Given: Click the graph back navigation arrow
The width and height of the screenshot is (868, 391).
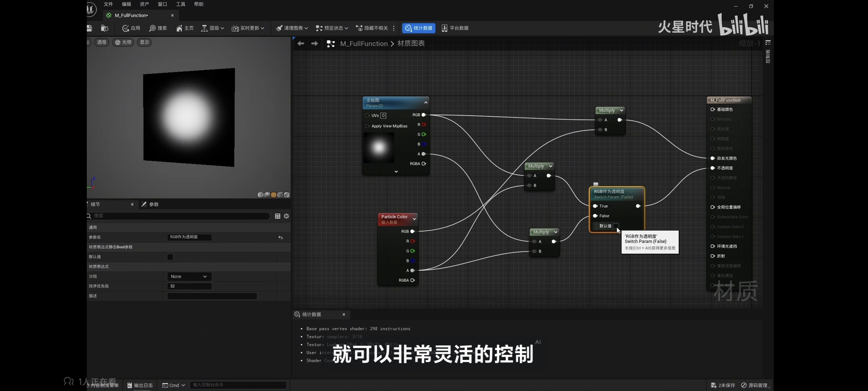Looking at the screenshot, I should 301,44.
